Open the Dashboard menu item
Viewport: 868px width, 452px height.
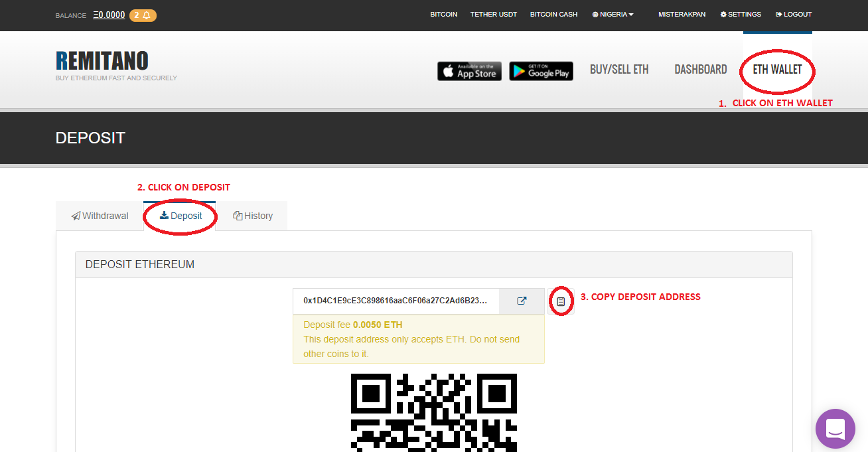[701, 70]
